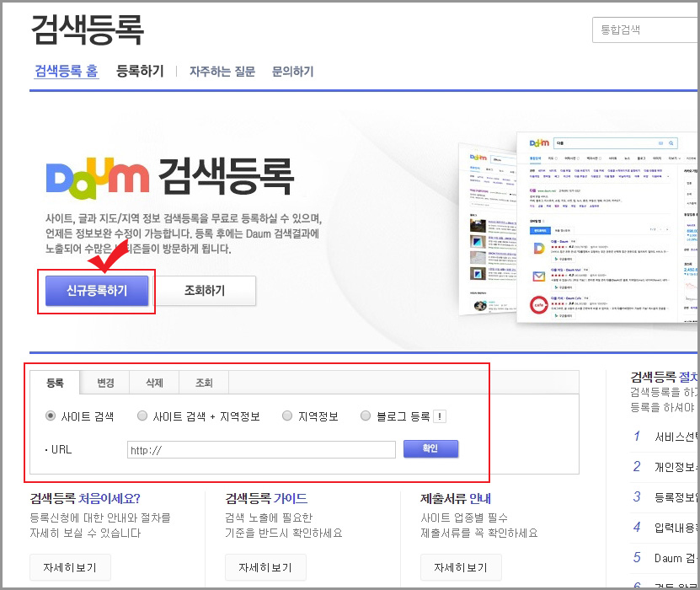Viewport: 700px width, 590px height.
Task: Click 자세히보기 under 검색등록 가이드
Action: tap(265, 567)
